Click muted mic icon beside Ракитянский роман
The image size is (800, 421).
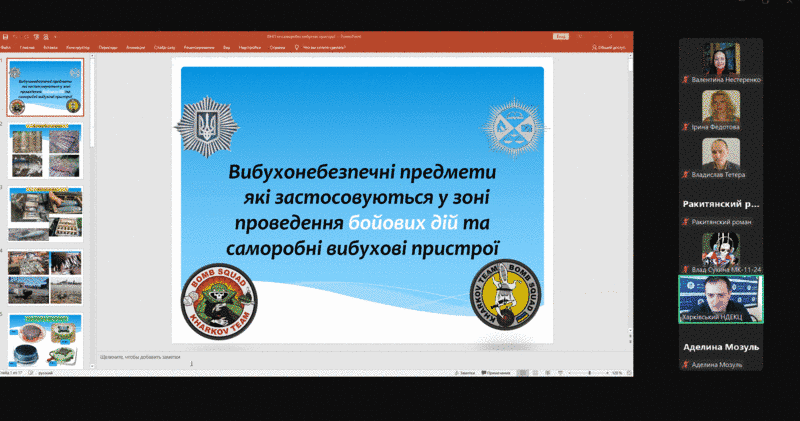(686, 222)
